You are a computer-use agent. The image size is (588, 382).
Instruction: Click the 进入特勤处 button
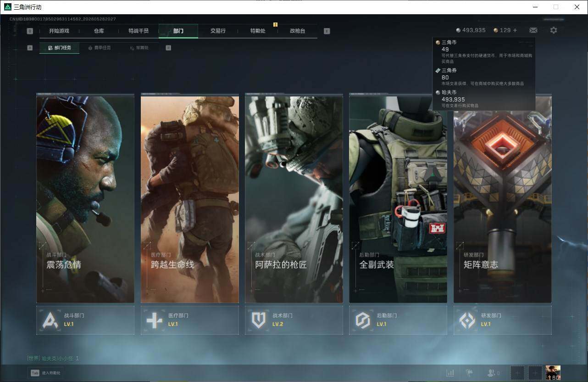tap(45, 373)
